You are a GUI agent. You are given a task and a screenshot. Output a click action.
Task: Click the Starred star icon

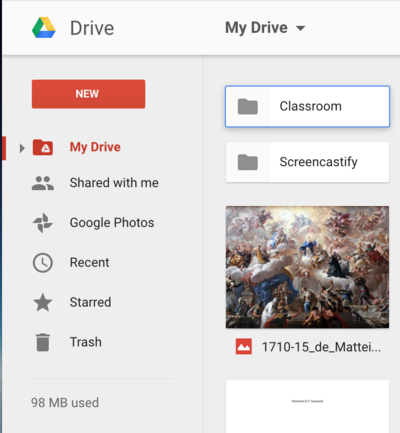43,302
